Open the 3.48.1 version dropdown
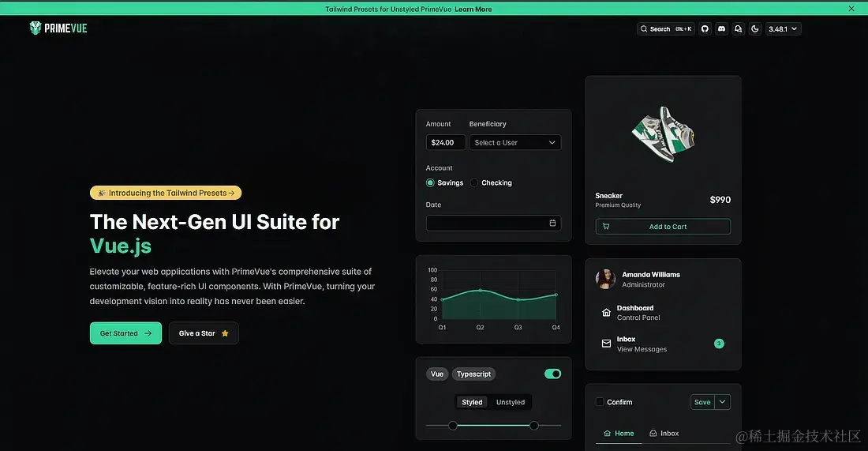Image resolution: width=868 pixels, height=451 pixels. [783, 28]
